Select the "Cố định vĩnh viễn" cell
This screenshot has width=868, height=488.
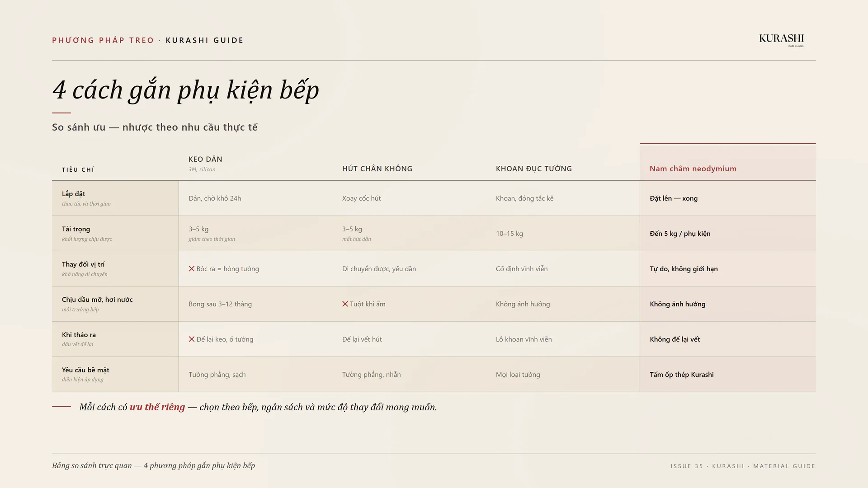point(522,269)
